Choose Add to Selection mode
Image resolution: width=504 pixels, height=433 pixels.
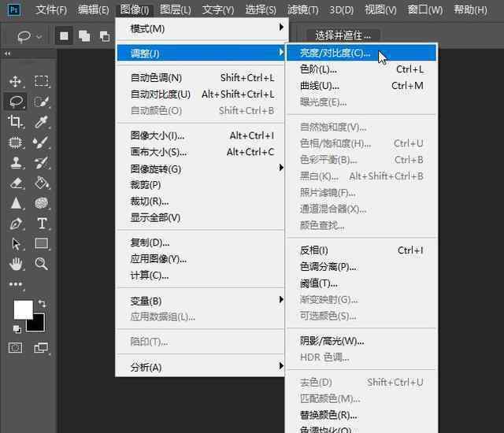pos(84,35)
